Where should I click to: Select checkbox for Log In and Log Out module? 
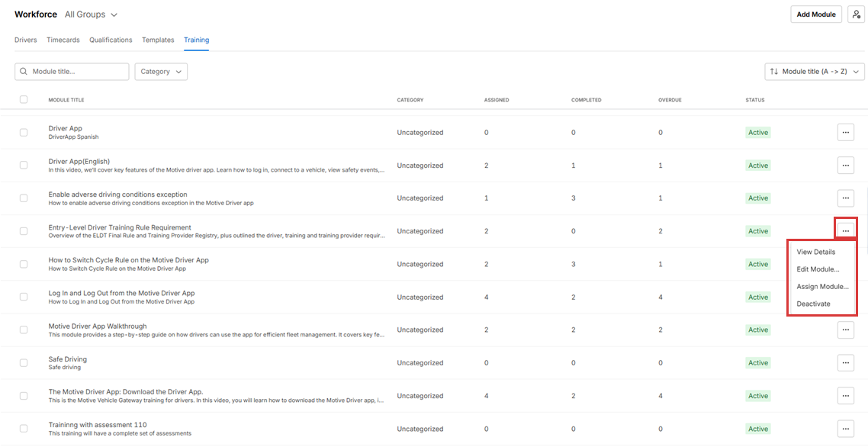[24, 297]
